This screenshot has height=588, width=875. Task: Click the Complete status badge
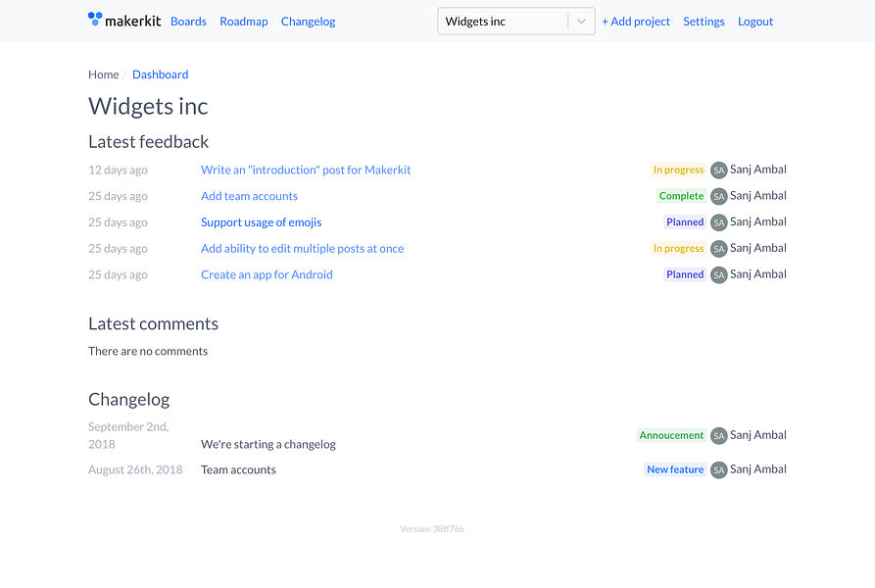pyautogui.click(x=681, y=196)
